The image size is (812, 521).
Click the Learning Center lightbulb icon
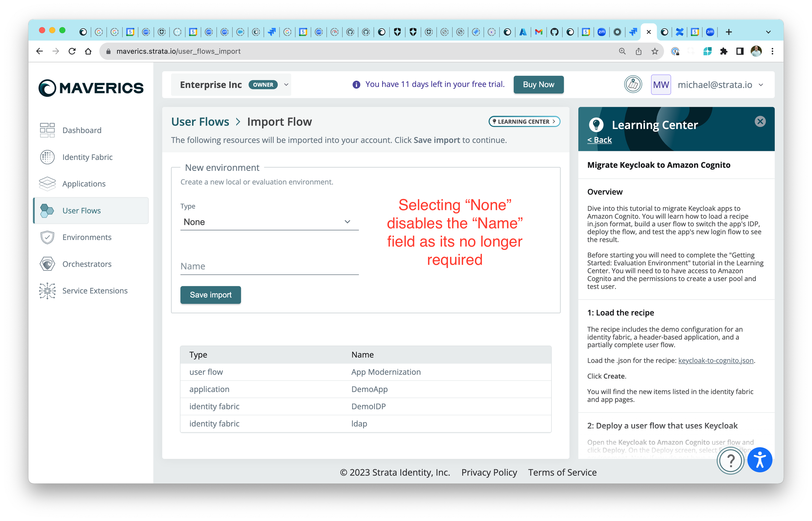[596, 125]
